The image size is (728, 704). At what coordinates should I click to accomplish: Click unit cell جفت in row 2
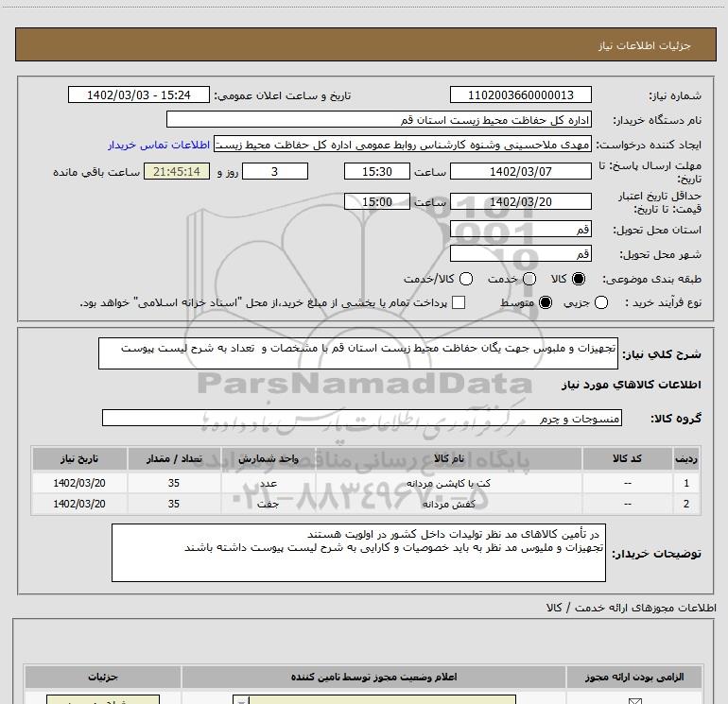(269, 504)
